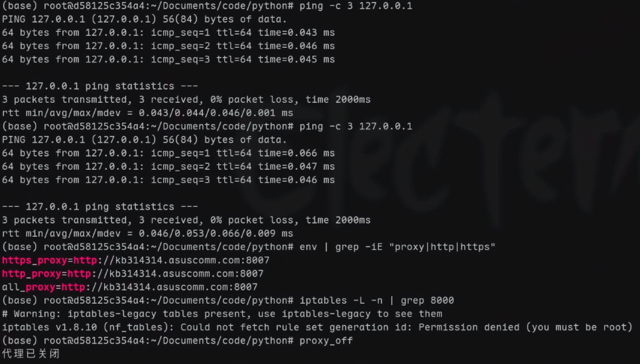The height and width of the screenshot is (364, 640).
Task: Click the iptables v1.8.10 version text
Action: (50, 328)
